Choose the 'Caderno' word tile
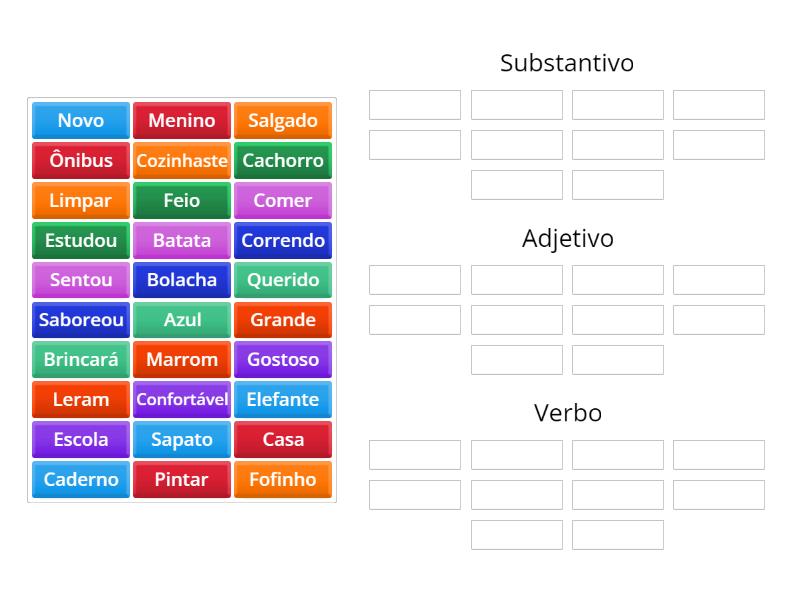This screenshot has height=600, width=800. pyautogui.click(x=81, y=479)
